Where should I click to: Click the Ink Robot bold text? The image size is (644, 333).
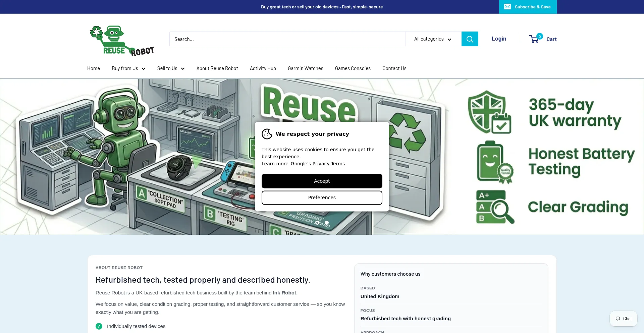pos(284,293)
